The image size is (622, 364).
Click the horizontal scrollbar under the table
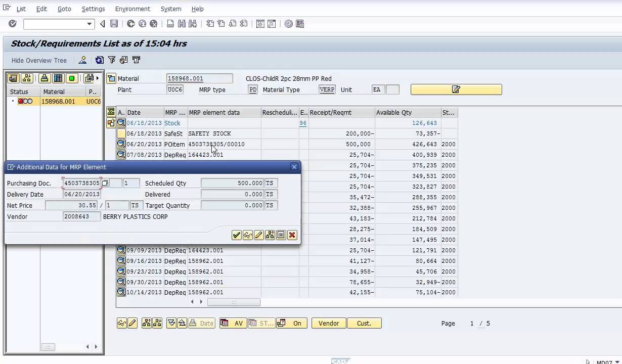[x=234, y=302]
